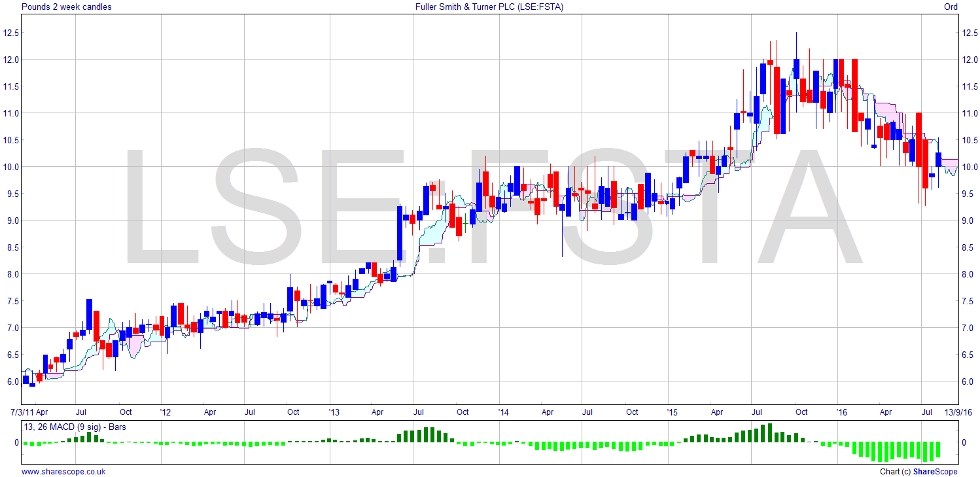Click the Ord label at top right
The height and width of the screenshot is (477, 980).
point(951,7)
